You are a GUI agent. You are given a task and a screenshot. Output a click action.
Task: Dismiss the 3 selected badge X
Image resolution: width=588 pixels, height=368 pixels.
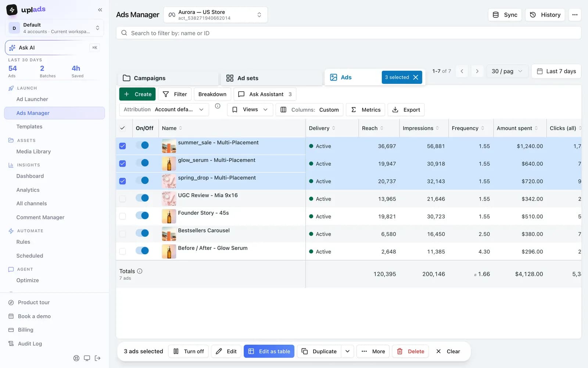coord(416,77)
